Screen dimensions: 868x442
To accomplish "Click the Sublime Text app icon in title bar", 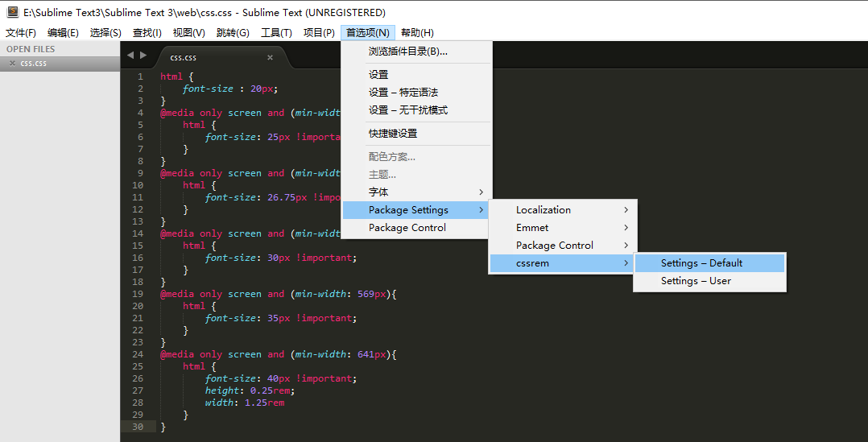I will pos(13,12).
